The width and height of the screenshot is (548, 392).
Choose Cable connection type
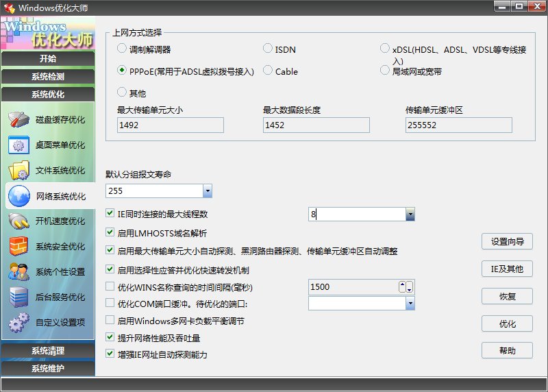(x=268, y=71)
